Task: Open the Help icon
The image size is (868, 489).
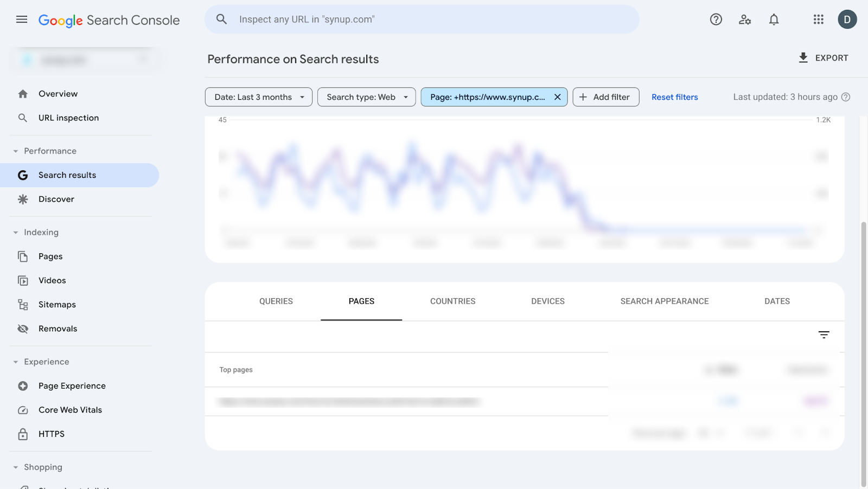Action: click(716, 20)
